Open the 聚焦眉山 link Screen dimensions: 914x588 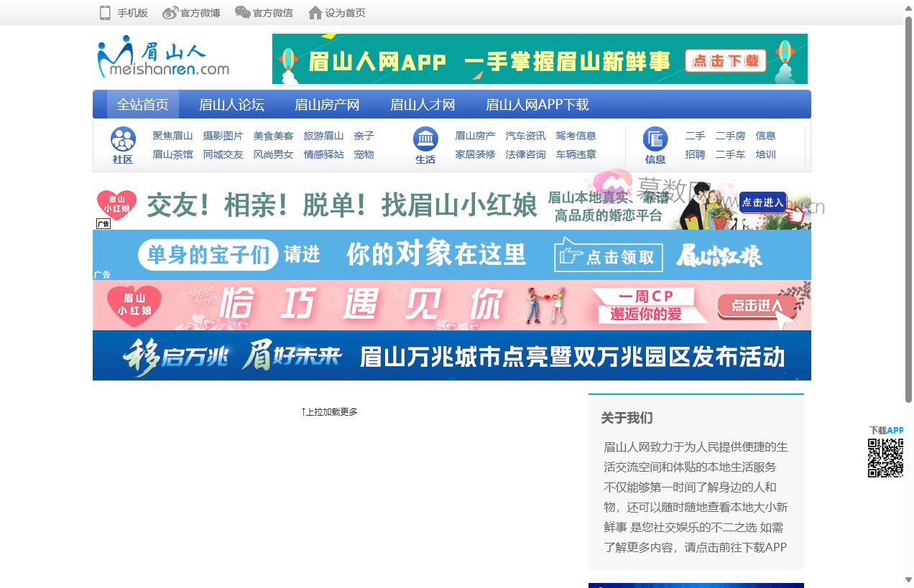172,136
